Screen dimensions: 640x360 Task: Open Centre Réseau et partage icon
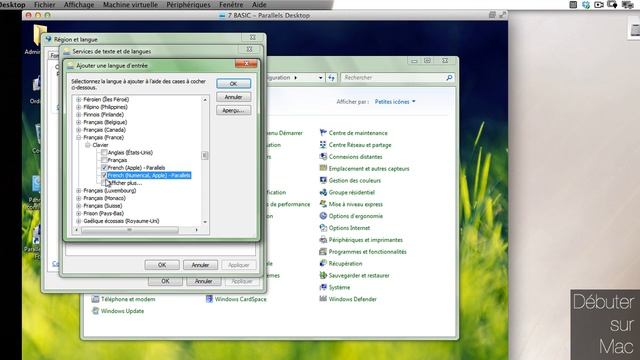(x=323, y=144)
